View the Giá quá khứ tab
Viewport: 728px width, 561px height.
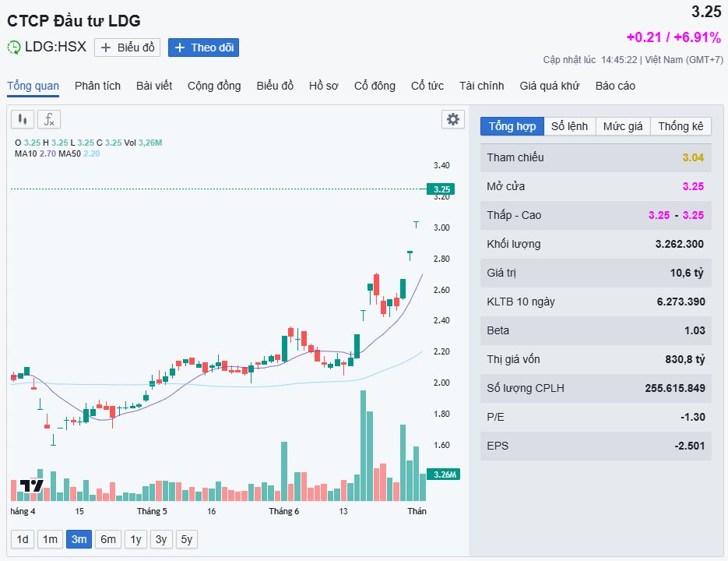(x=550, y=86)
